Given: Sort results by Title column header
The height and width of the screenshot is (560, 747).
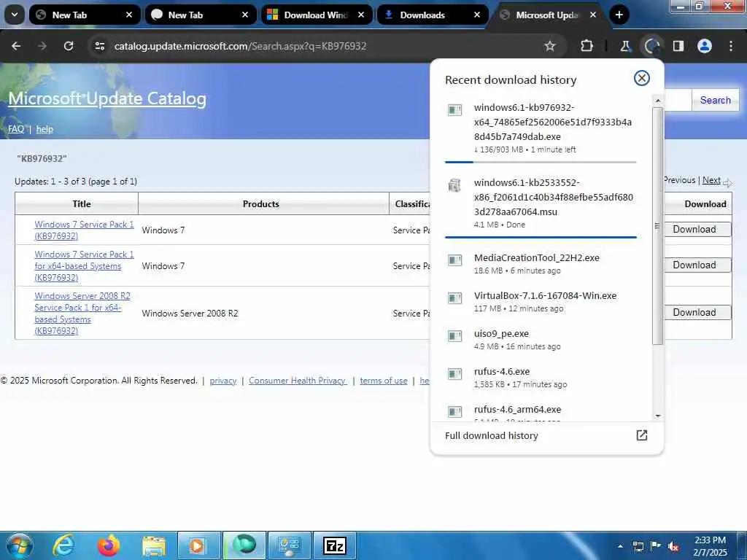Looking at the screenshot, I should pyautogui.click(x=82, y=204).
